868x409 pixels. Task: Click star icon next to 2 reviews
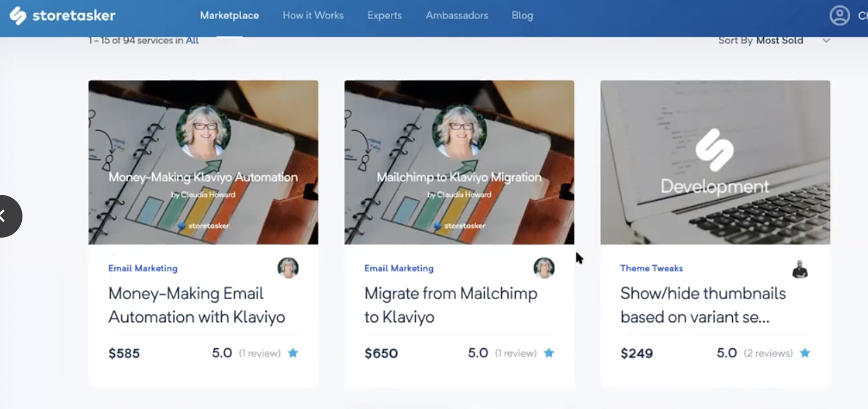[805, 353]
